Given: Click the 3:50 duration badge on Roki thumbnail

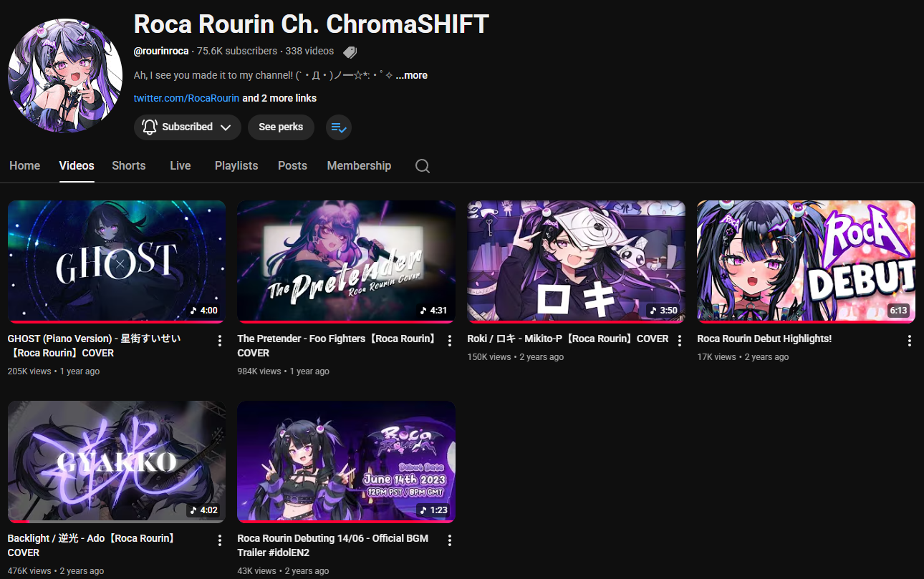Looking at the screenshot, I should 664,311.
